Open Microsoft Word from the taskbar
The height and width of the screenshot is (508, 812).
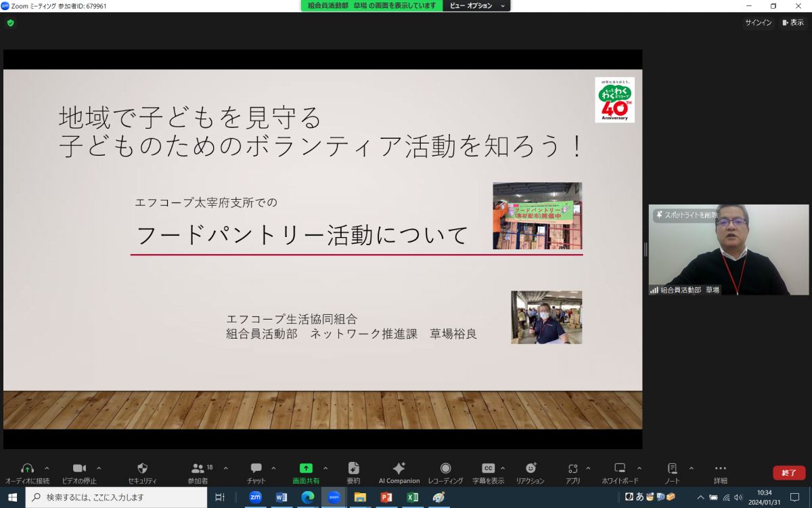click(281, 497)
